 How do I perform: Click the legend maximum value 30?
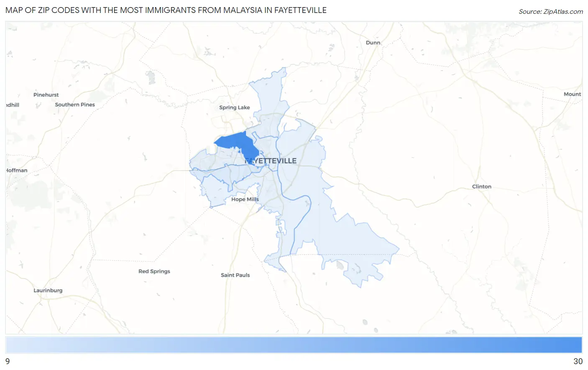point(578,362)
